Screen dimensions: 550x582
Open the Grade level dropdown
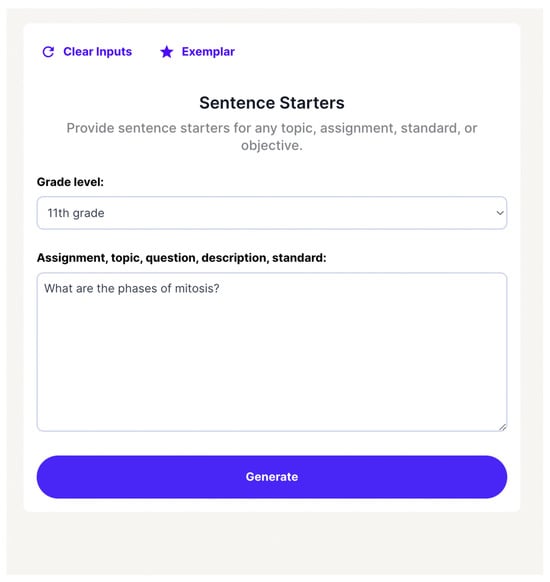272,213
